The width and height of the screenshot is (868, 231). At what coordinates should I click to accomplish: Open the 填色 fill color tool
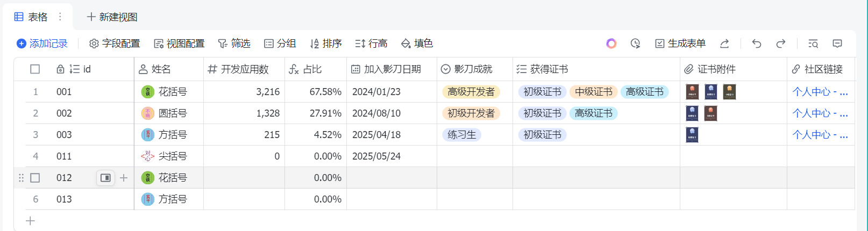point(417,44)
